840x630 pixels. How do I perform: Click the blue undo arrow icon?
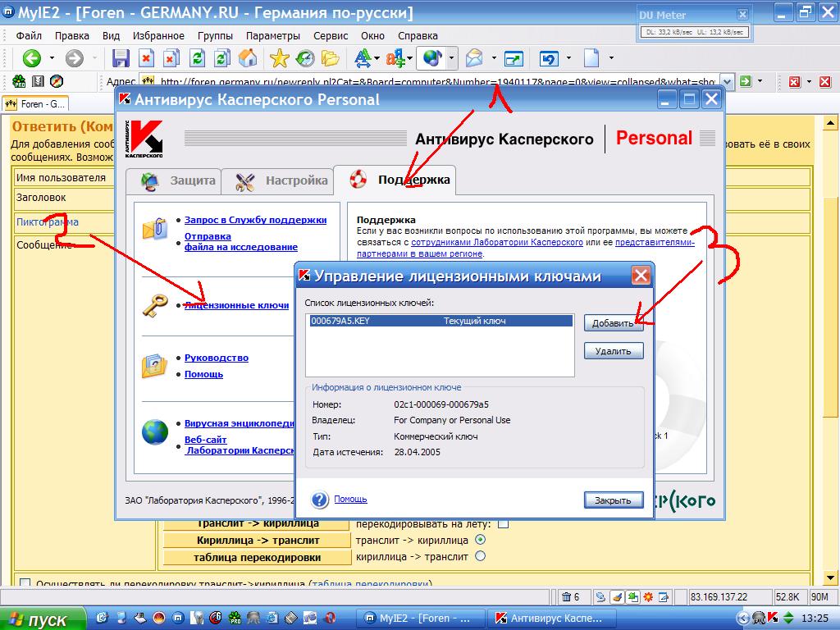[549, 58]
